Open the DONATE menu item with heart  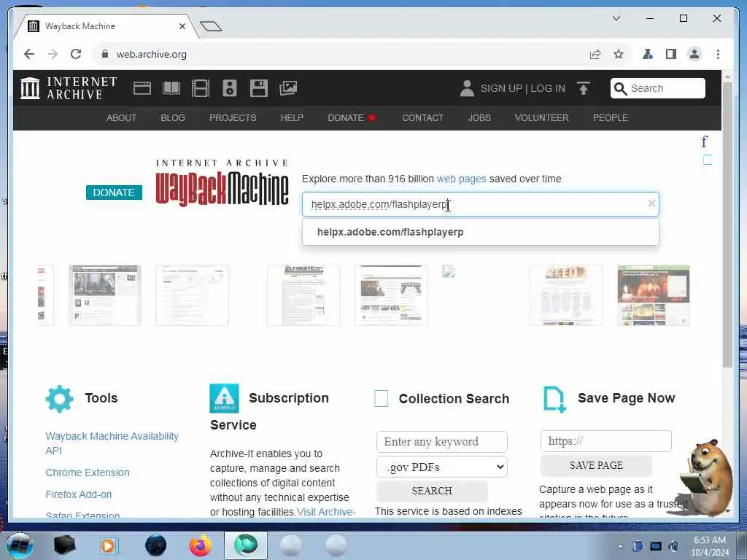(x=352, y=117)
